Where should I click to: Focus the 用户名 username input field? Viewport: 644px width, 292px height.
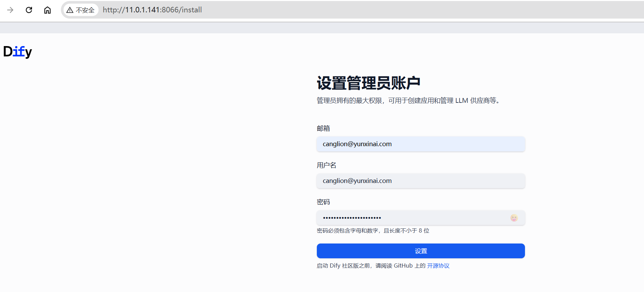(421, 181)
